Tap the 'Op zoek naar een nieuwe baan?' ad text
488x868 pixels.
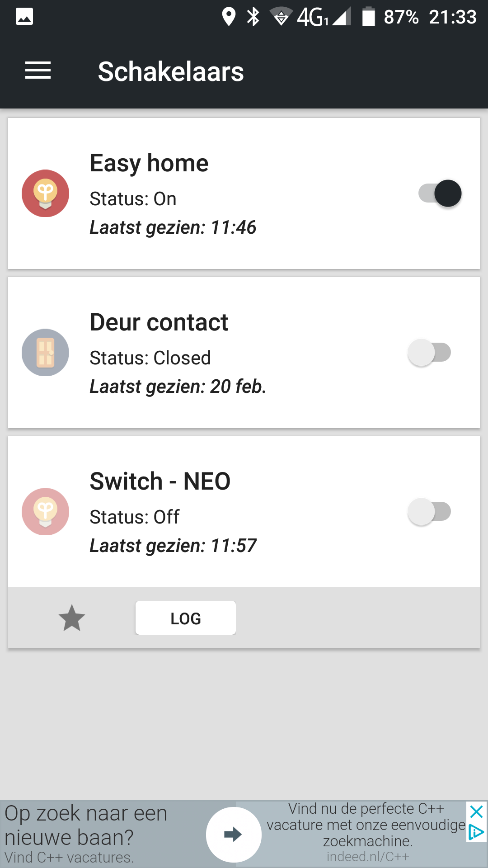pyautogui.click(x=86, y=825)
